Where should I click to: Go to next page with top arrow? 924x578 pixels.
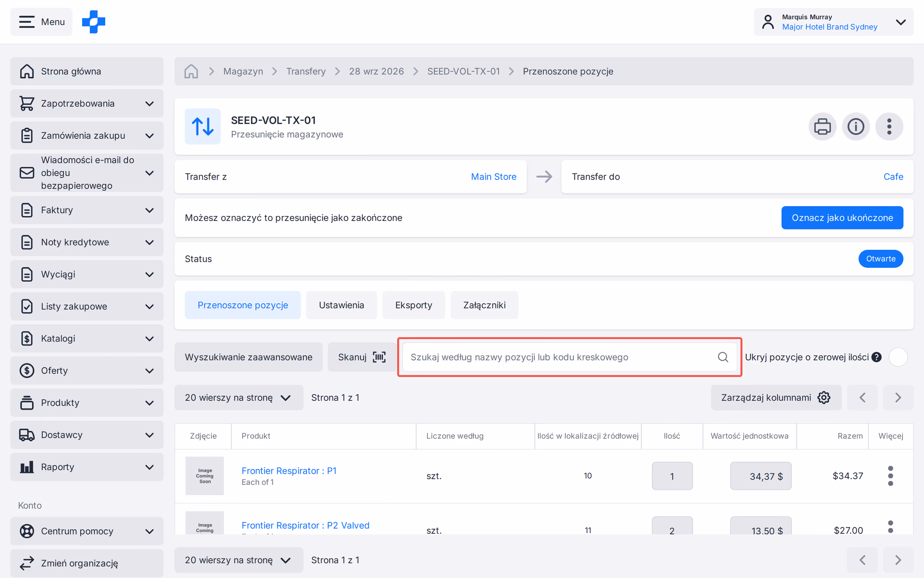(x=898, y=398)
